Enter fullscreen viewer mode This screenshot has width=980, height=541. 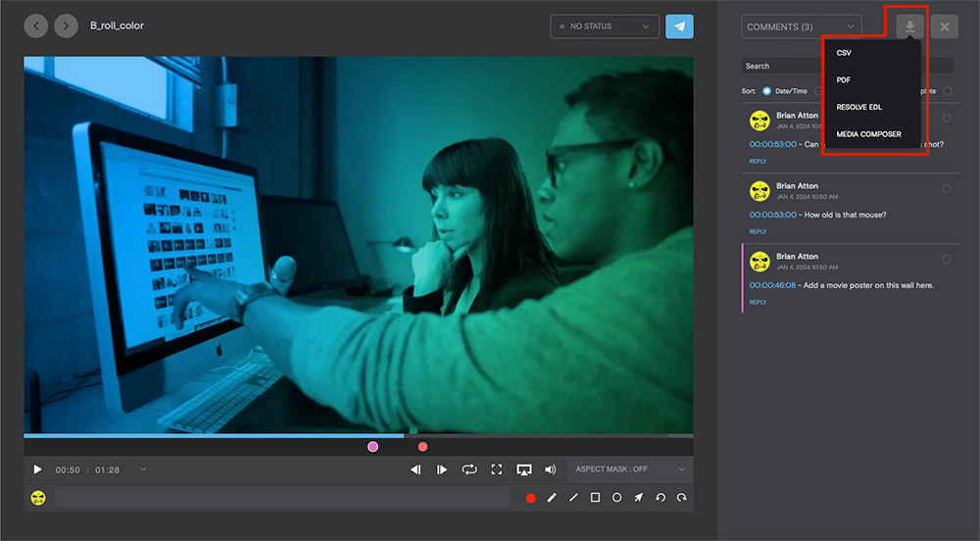click(496, 469)
